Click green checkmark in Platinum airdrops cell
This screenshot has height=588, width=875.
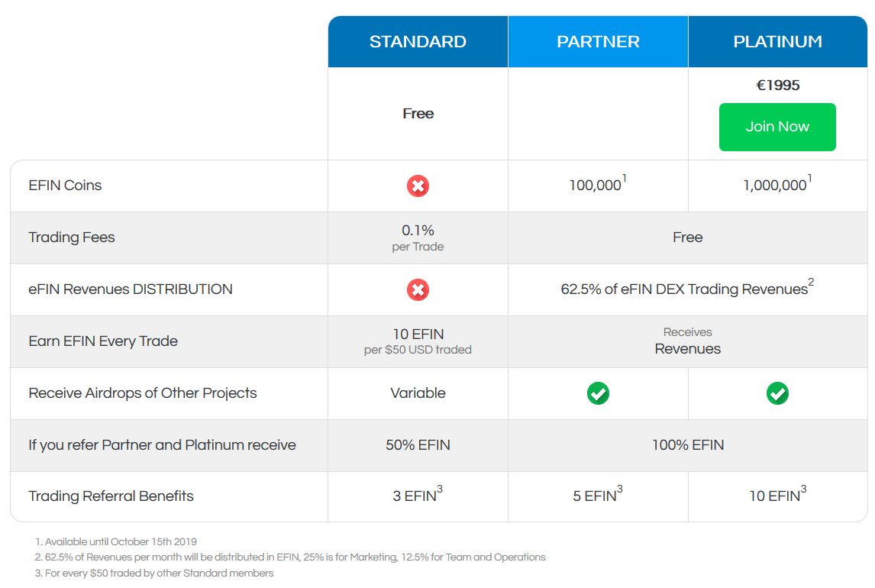point(777,393)
